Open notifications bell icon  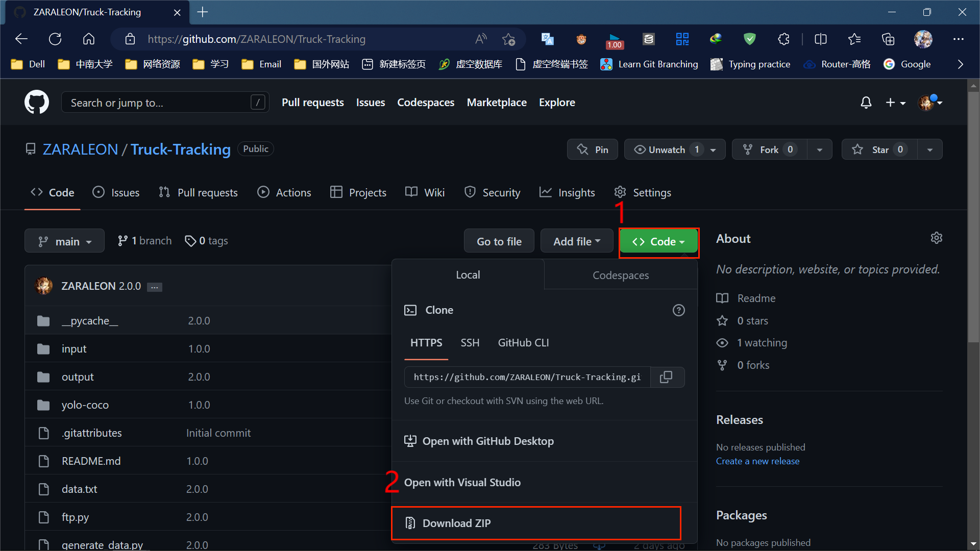[x=866, y=103]
